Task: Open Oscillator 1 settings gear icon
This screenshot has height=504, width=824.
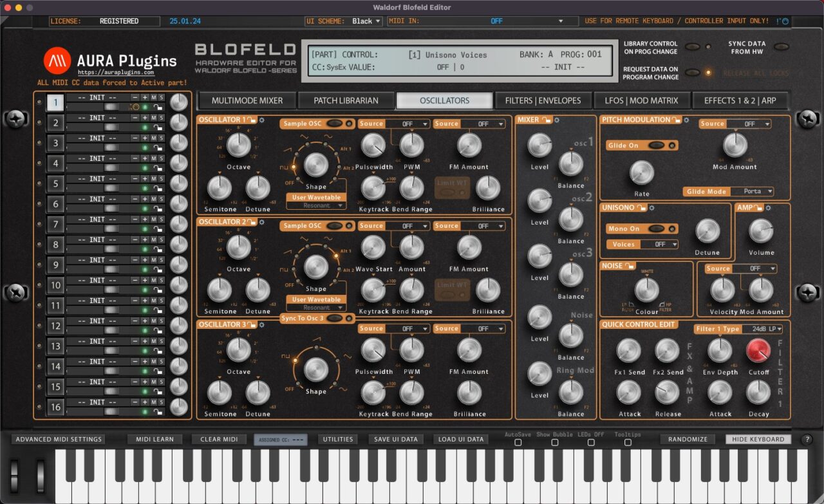Action: tap(261, 120)
